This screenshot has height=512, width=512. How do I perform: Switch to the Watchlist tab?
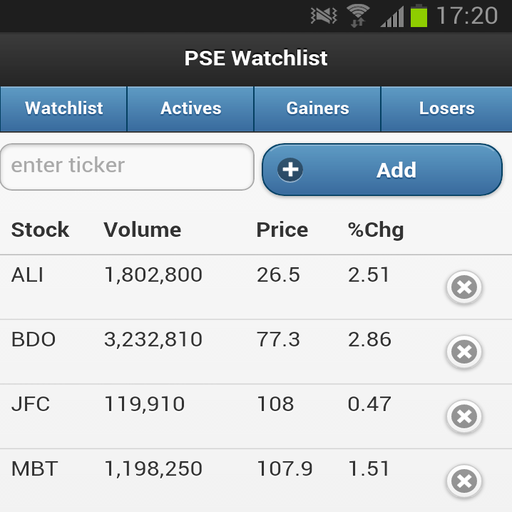pyautogui.click(x=63, y=109)
